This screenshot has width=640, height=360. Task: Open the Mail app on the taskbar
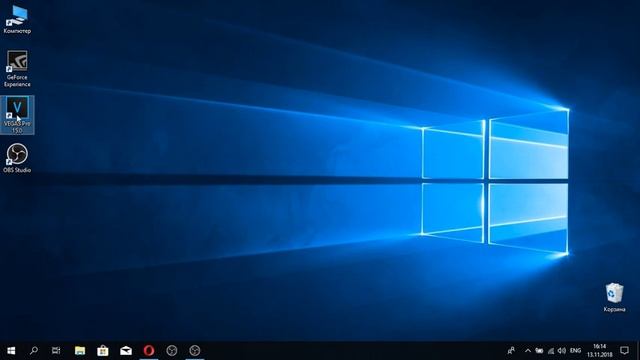click(x=126, y=351)
